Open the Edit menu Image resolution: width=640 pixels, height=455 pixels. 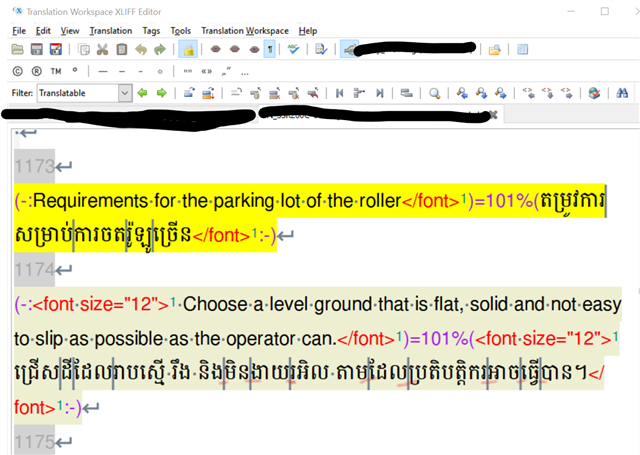(x=43, y=31)
